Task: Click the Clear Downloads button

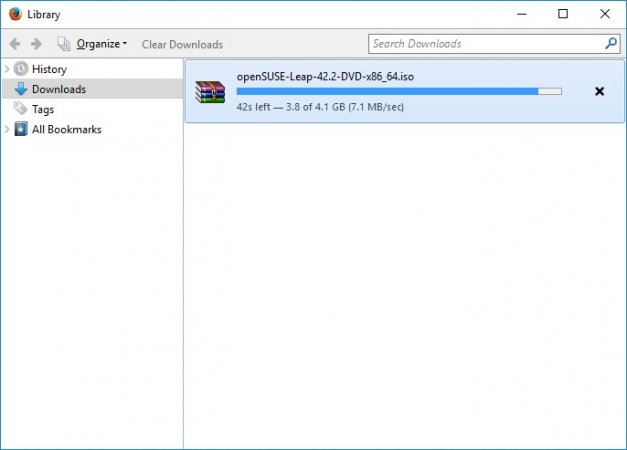Action: coord(182,44)
